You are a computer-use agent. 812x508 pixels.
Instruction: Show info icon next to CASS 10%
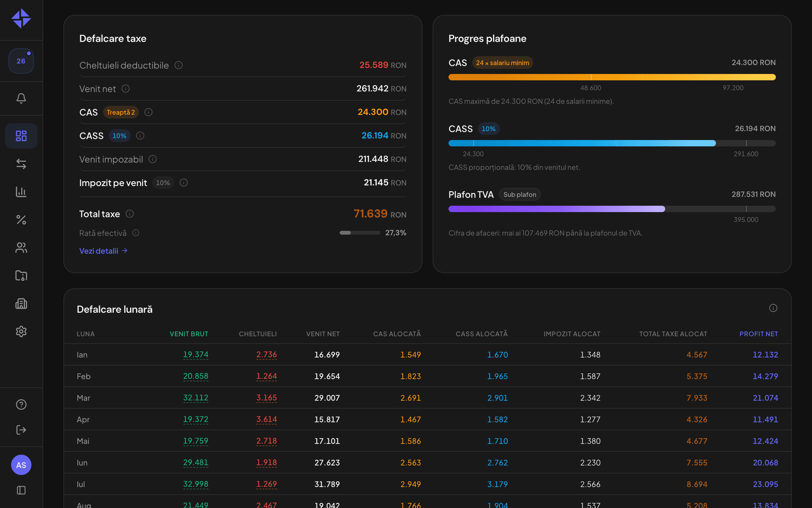pos(140,136)
